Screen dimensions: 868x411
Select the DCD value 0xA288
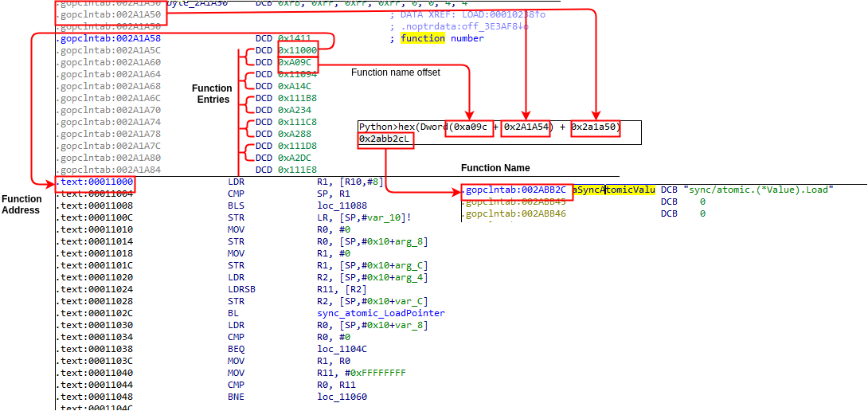tap(295, 134)
